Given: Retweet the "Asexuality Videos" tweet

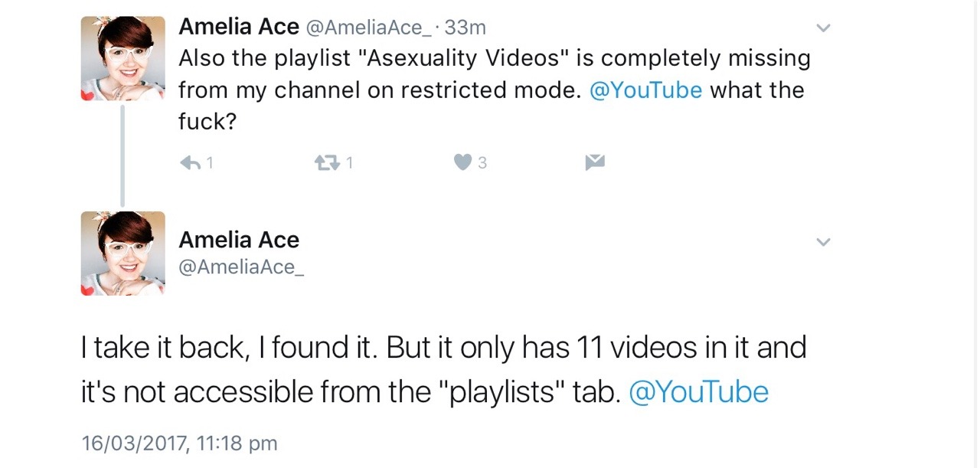Looking at the screenshot, I should (x=327, y=162).
